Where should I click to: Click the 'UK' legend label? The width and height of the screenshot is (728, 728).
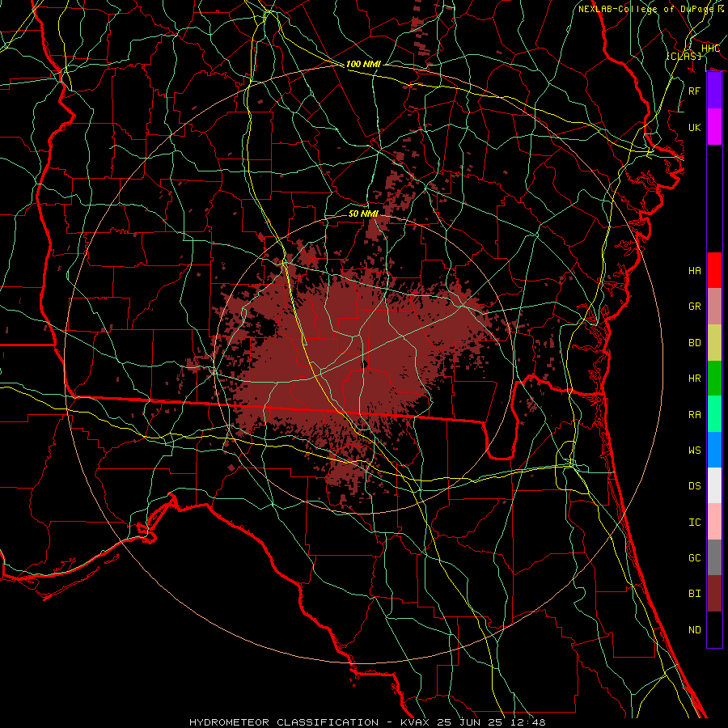[695, 127]
